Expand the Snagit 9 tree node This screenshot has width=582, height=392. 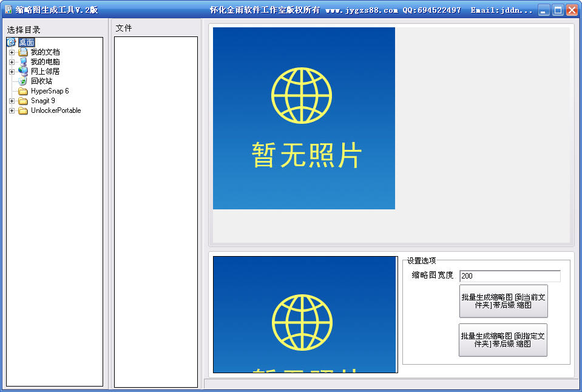(12, 101)
